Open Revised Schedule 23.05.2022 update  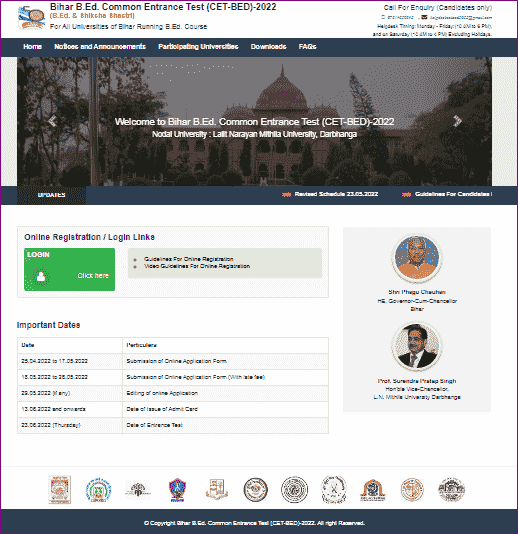point(336,194)
